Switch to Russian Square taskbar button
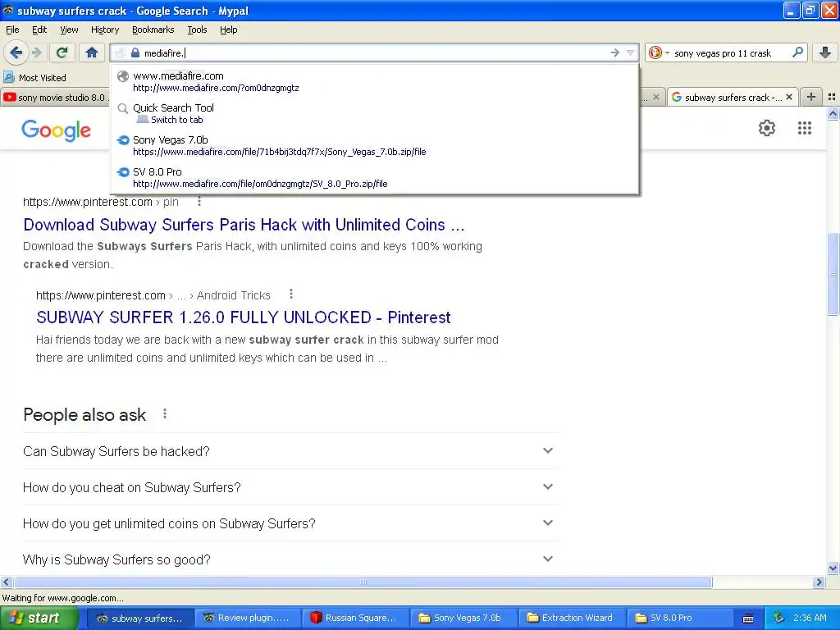This screenshot has height=630, width=840. 355,618
